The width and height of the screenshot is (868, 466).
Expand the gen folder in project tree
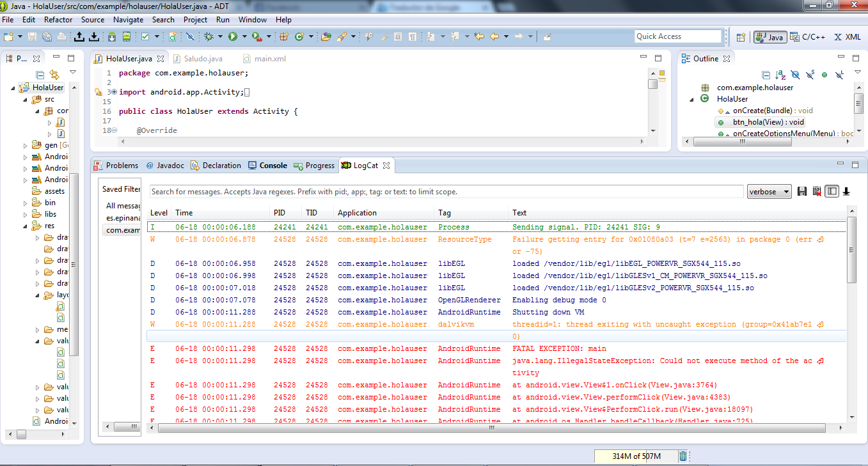pyautogui.click(x=25, y=145)
